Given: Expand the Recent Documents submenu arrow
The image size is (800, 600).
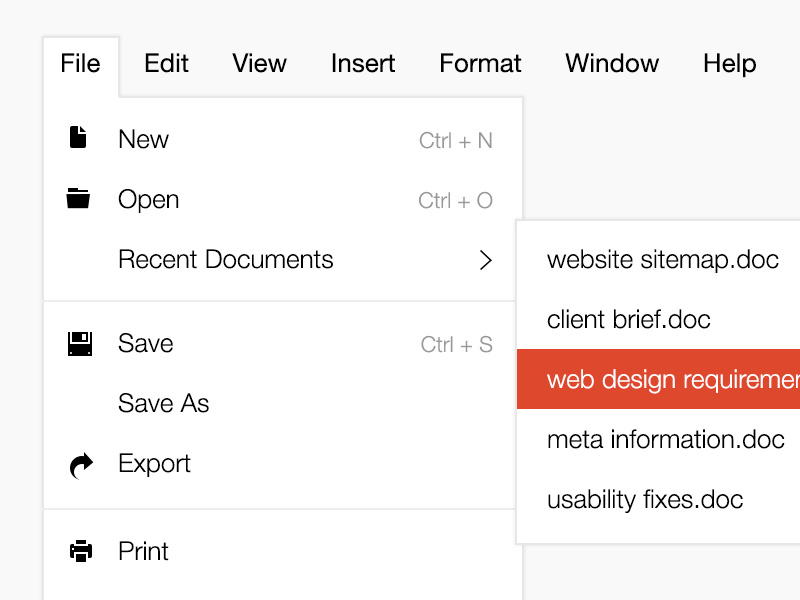Looking at the screenshot, I should click(x=486, y=260).
